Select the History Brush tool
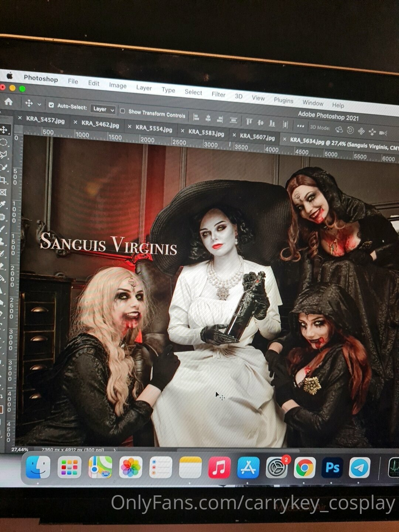The width and height of the screenshot is (399, 532). tap(3, 254)
